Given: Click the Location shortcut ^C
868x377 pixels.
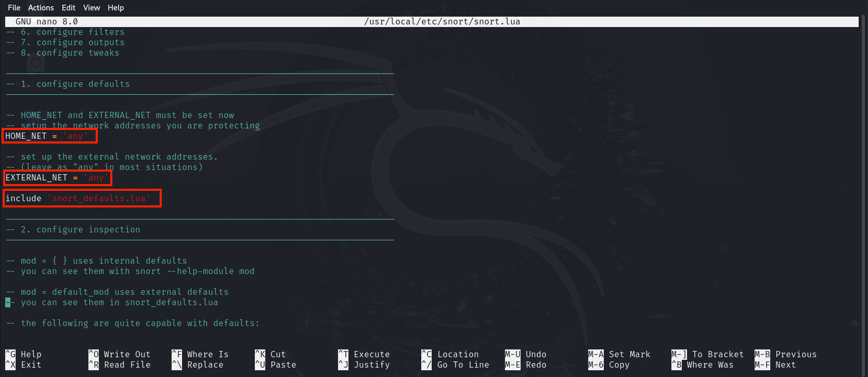Looking at the screenshot, I should [450, 354].
